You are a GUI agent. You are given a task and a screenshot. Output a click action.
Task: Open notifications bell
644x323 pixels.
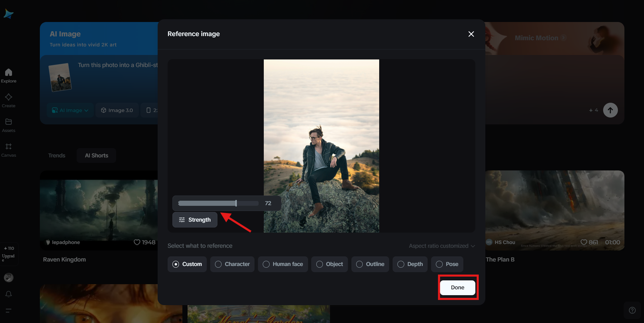pyautogui.click(x=9, y=294)
